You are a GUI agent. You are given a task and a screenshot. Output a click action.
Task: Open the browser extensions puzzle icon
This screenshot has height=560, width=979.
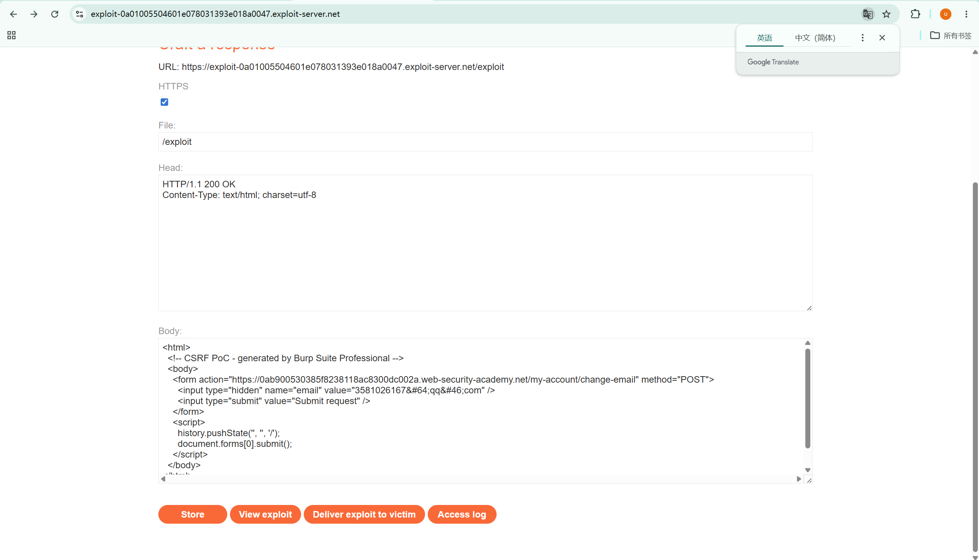pos(915,14)
